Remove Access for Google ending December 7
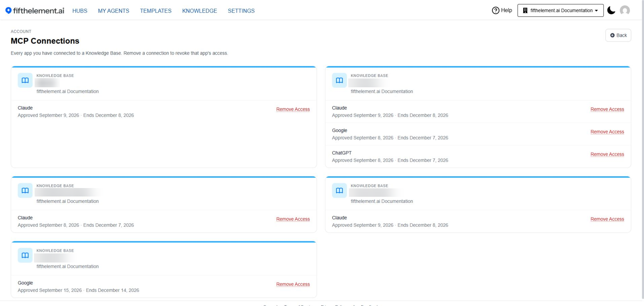 [607, 132]
